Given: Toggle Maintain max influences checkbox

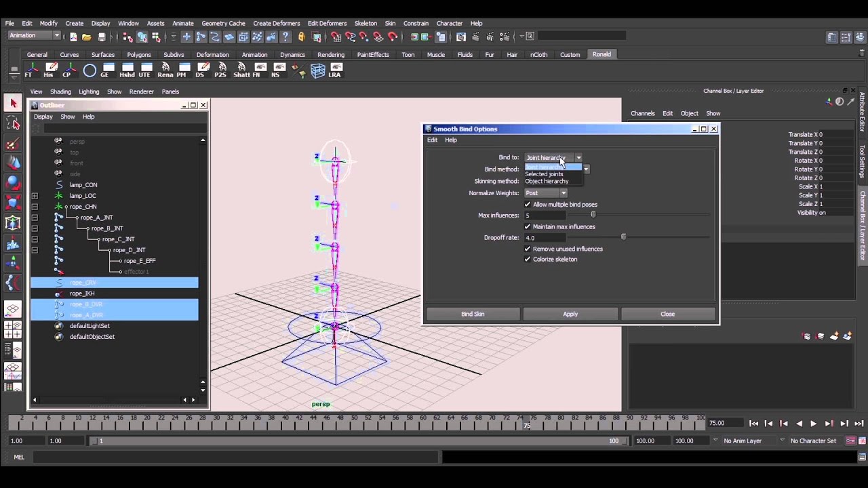Looking at the screenshot, I should pyautogui.click(x=528, y=226).
